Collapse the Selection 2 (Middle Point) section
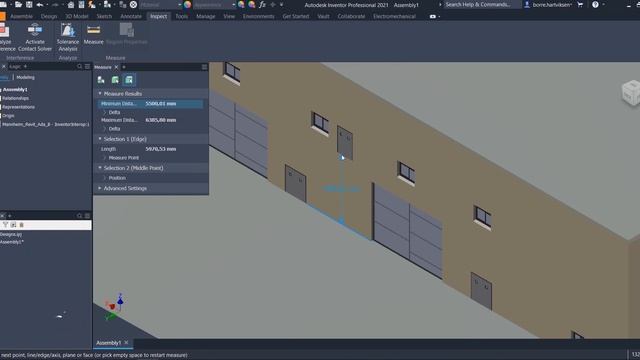The height and width of the screenshot is (360, 640). [x=100, y=168]
